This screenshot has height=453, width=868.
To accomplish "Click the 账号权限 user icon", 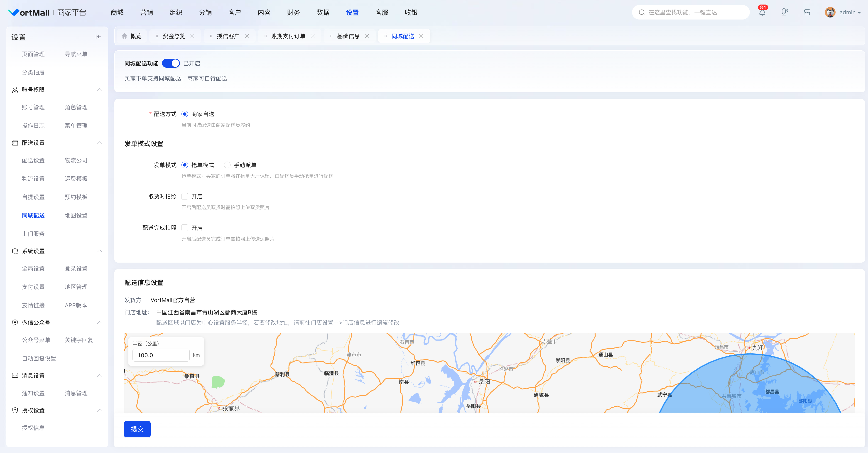I will pyautogui.click(x=15, y=90).
